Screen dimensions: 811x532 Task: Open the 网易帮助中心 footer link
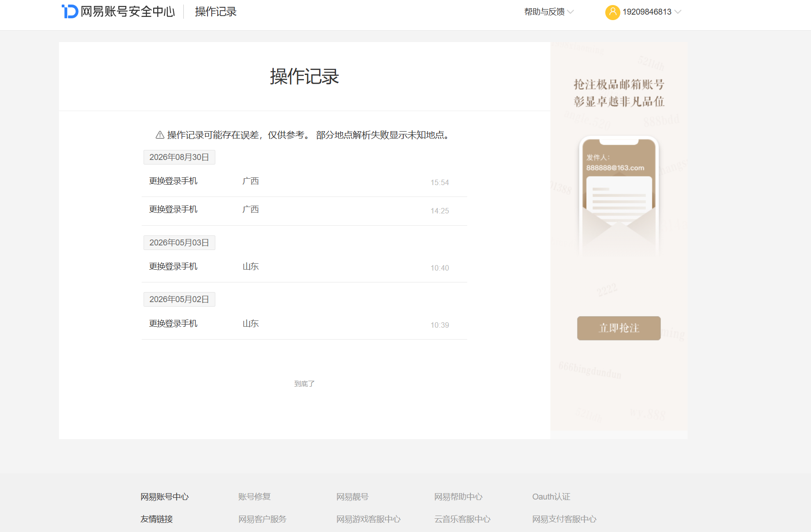[x=459, y=497]
